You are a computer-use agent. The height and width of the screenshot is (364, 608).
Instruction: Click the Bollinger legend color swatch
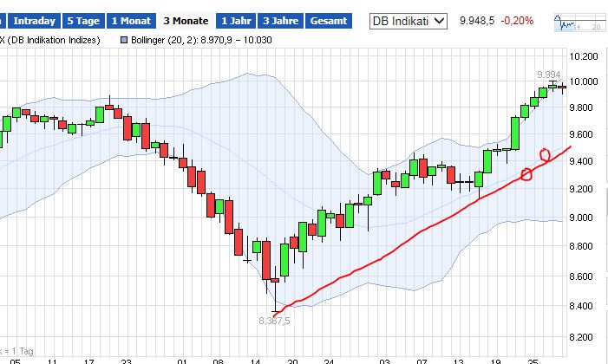pyautogui.click(x=124, y=40)
